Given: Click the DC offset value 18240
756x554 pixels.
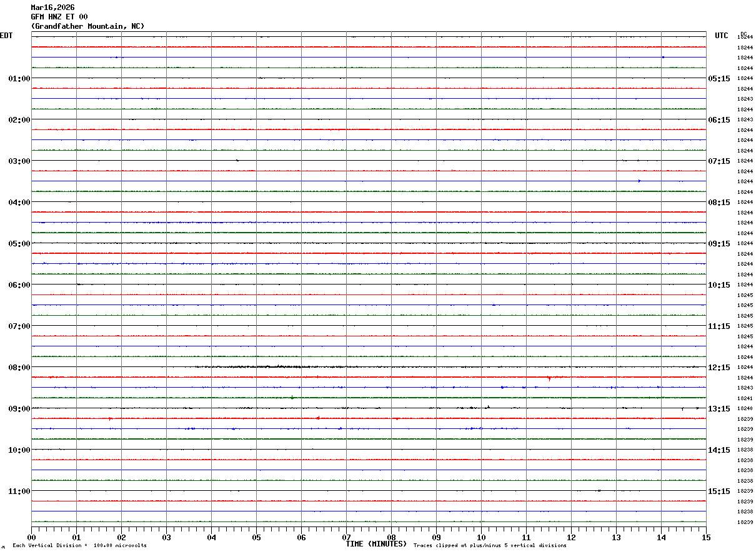Looking at the screenshot, I should pos(745,408).
